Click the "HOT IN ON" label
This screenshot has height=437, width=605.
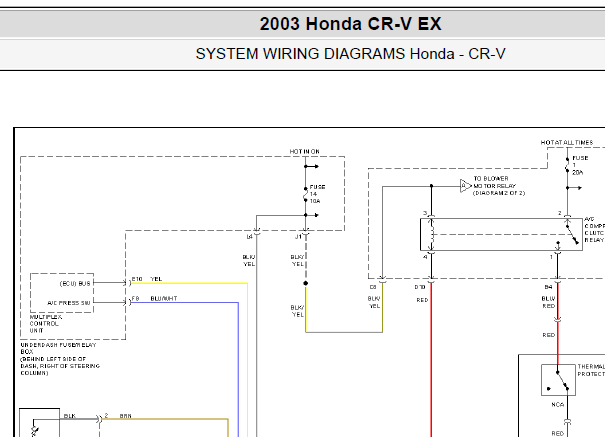point(304,152)
